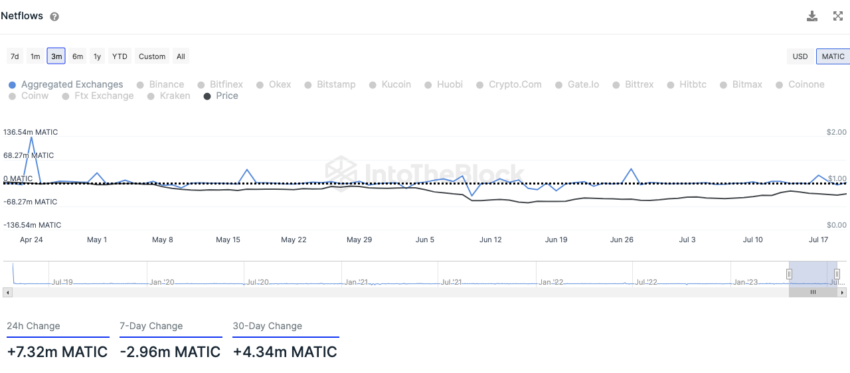Viewport: 850px width, 373px height.
Task: Click the 136.54m MATIC axis label
Action: [x=30, y=132]
